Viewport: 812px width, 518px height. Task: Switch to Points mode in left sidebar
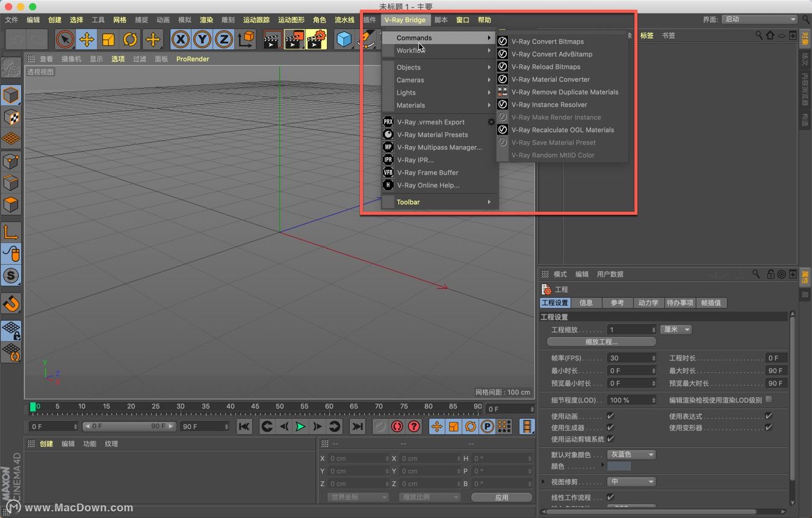11,161
